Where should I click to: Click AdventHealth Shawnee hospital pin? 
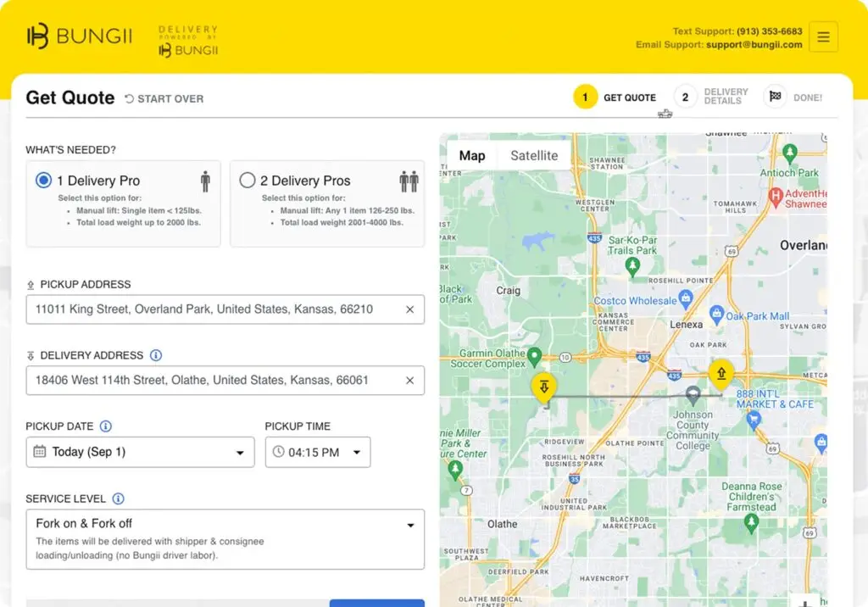click(776, 198)
